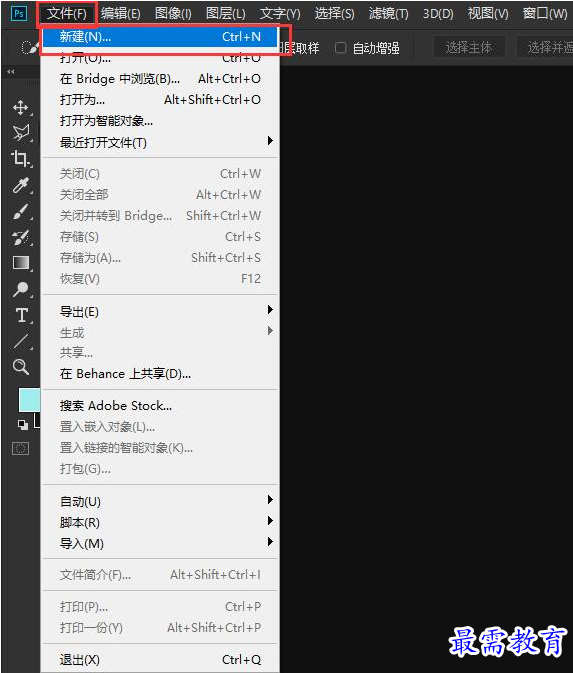Reset default foreground and background colors
Image resolution: width=573 pixels, height=673 pixels.
pos(23,425)
